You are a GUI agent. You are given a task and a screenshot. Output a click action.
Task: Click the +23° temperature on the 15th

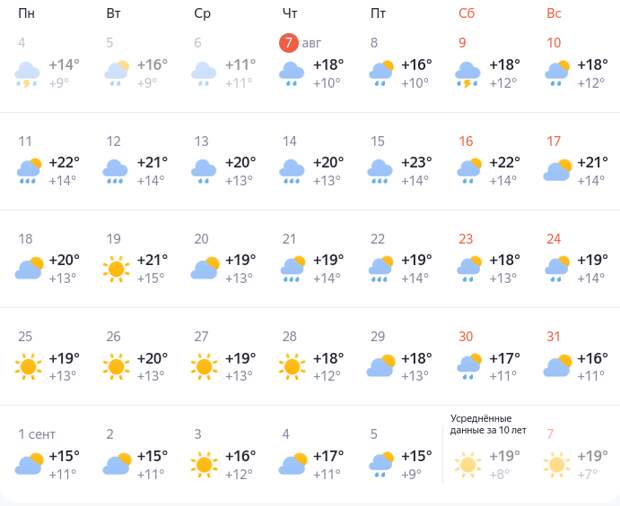(x=417, y=163)
